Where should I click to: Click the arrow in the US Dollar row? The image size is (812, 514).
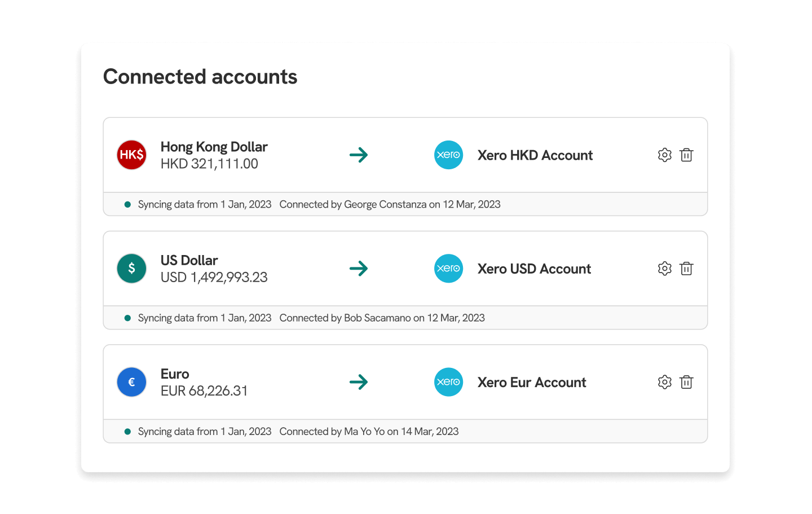pos(359,269)
